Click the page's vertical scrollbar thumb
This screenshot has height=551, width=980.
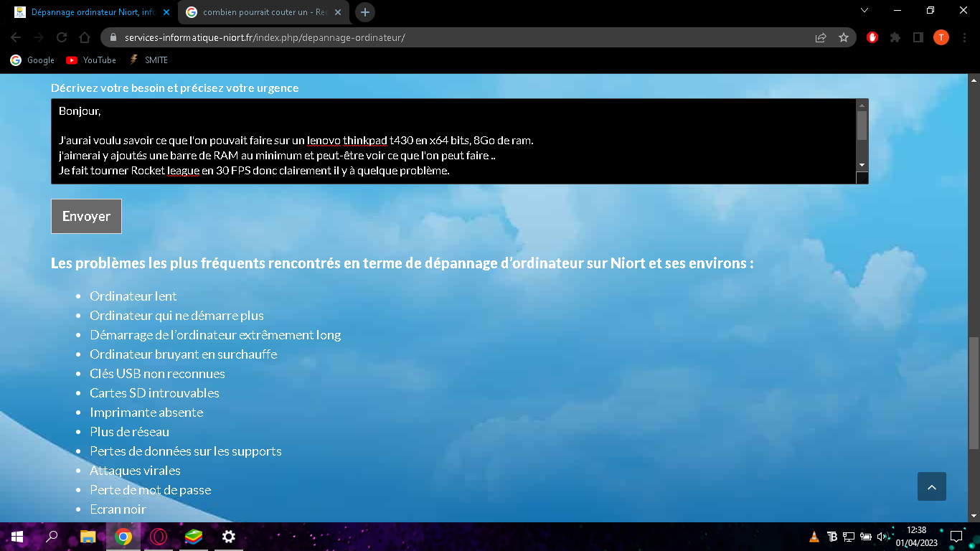974,393
